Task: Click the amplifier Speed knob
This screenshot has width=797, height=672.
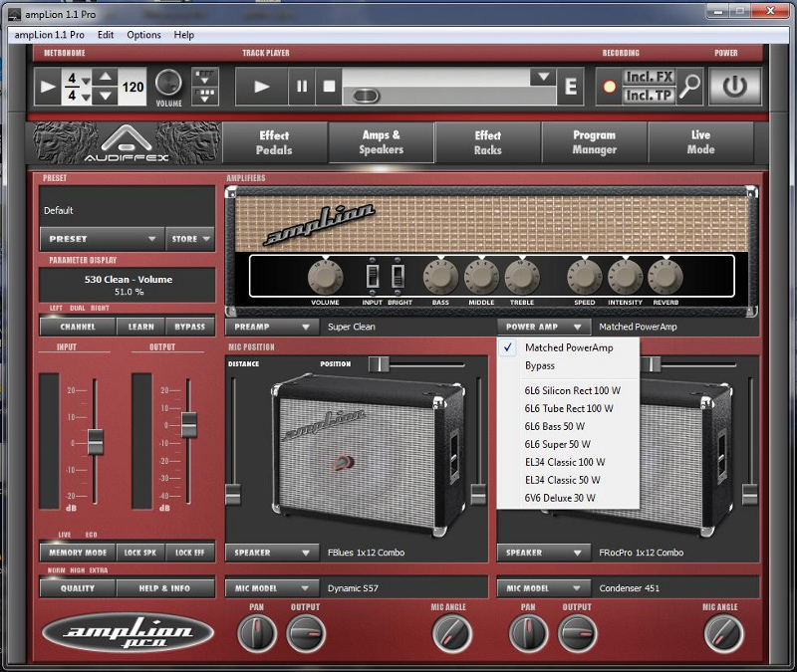Action: pos(585,278)
